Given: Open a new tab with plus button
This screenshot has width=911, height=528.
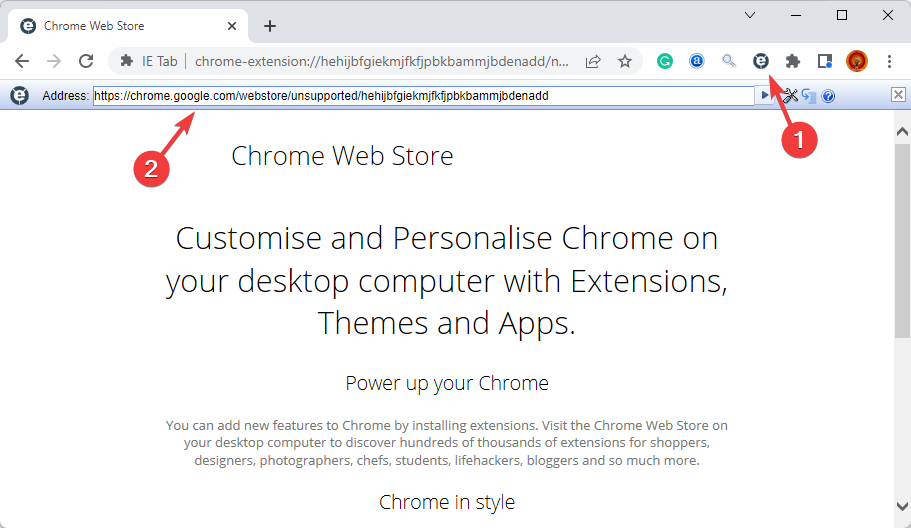Looking at the screenshot, I should 270,26.
